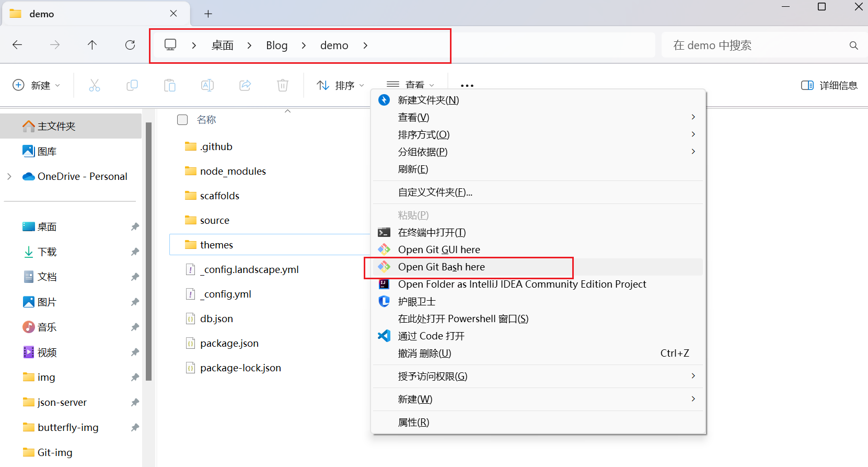
Task: Click Blog in the address breadcrumb
Action: 276,45
